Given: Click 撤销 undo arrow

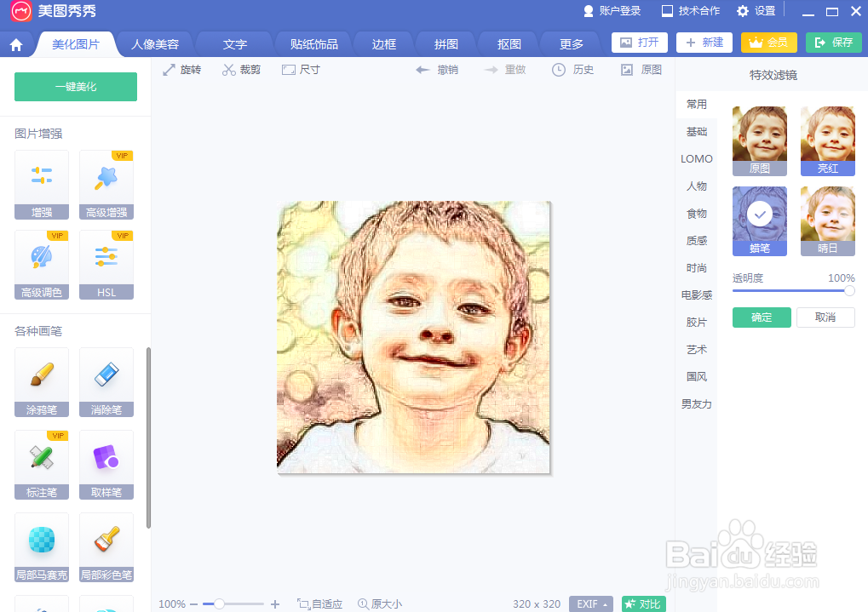Looking at the screenshot, I should 437,70.
